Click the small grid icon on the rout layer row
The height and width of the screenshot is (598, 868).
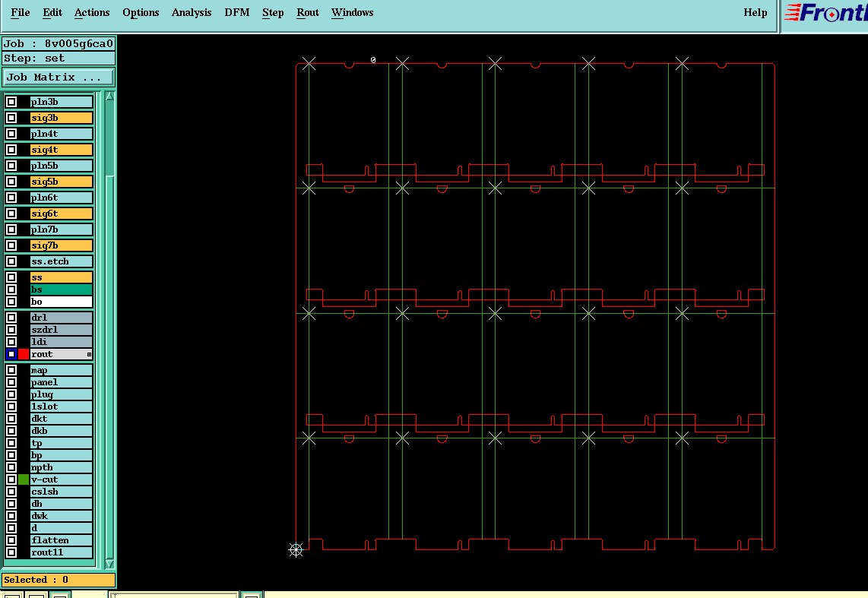(x=89, y=355)
